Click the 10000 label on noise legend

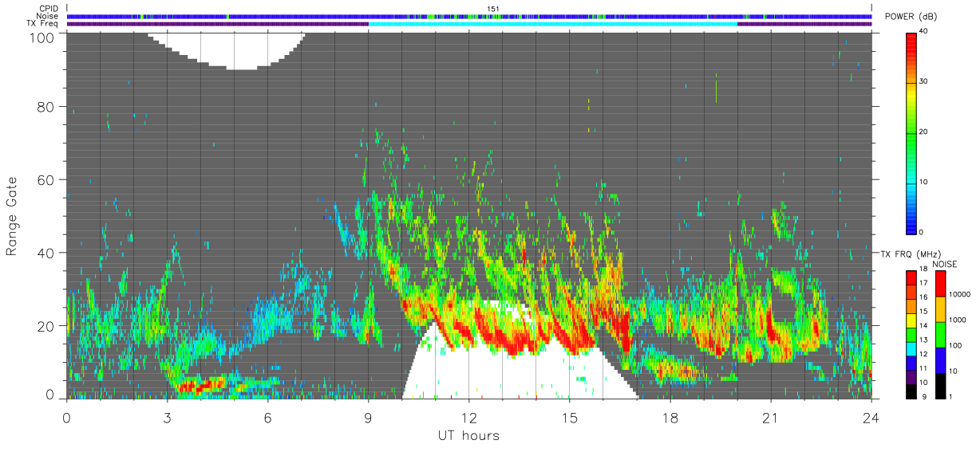click(962, 294)
